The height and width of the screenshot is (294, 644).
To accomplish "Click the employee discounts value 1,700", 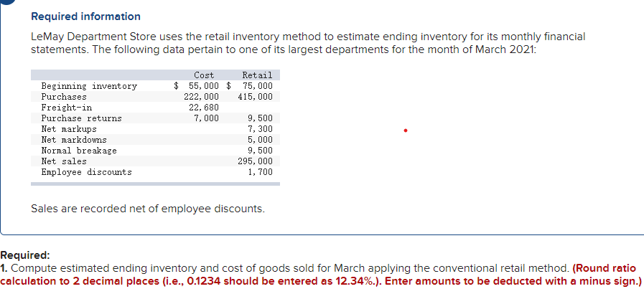I will 260,172.
